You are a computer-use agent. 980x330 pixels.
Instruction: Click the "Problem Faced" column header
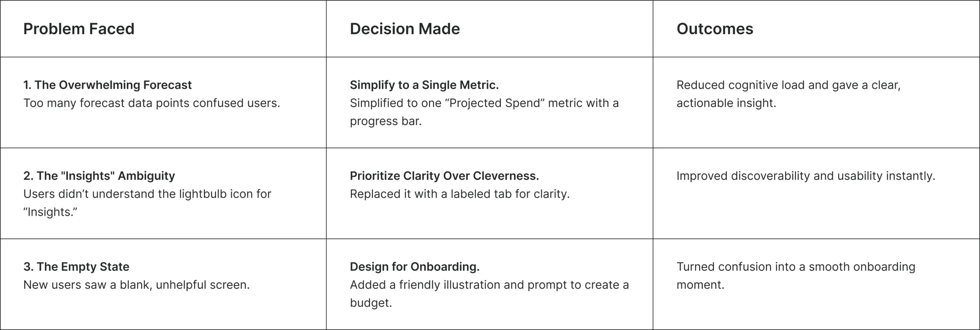(x=79, y=29)
